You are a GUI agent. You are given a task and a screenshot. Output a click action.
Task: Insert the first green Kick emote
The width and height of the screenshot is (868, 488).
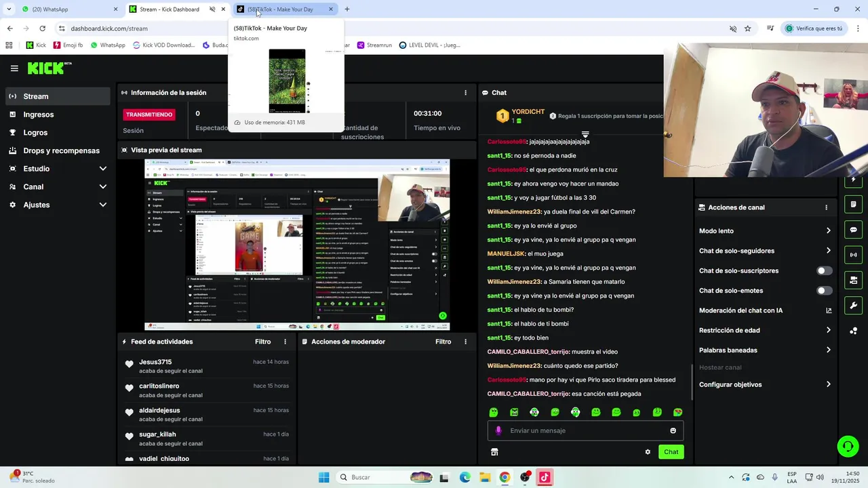click(x=494, y=412)
